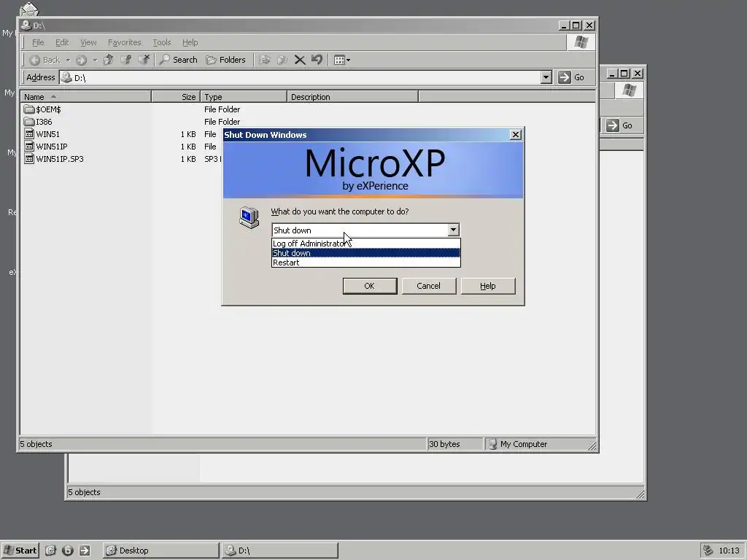Image resolution: width=747 pixels, height=560 pixels.
Task: Click 'File Folder' type of I386 row
Action: click(x=222, y=122)
